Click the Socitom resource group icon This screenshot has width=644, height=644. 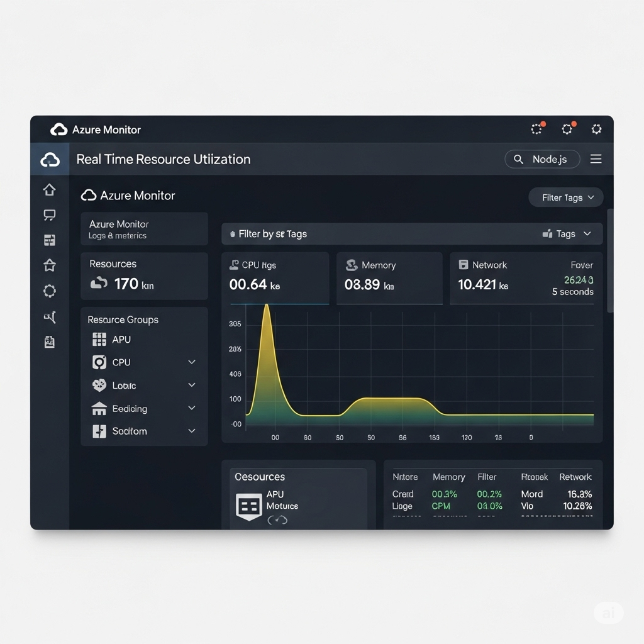tap(99, 431)
